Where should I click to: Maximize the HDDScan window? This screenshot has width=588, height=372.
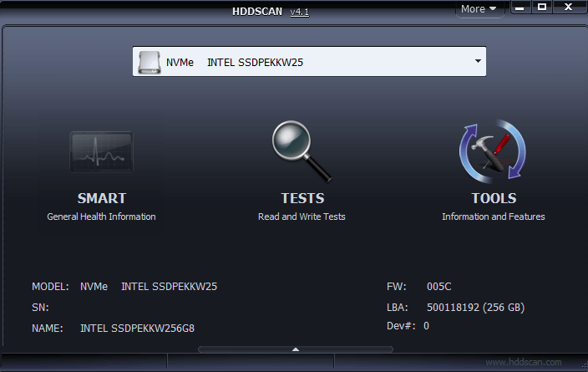542,8
